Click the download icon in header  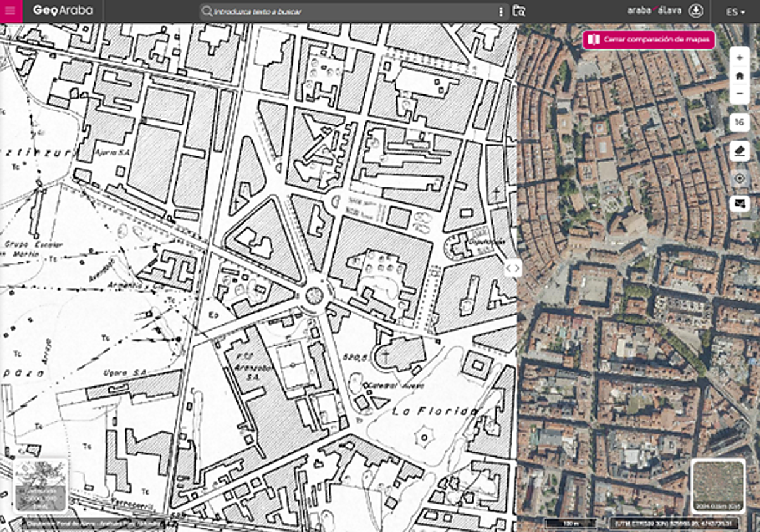coord(696,11)
